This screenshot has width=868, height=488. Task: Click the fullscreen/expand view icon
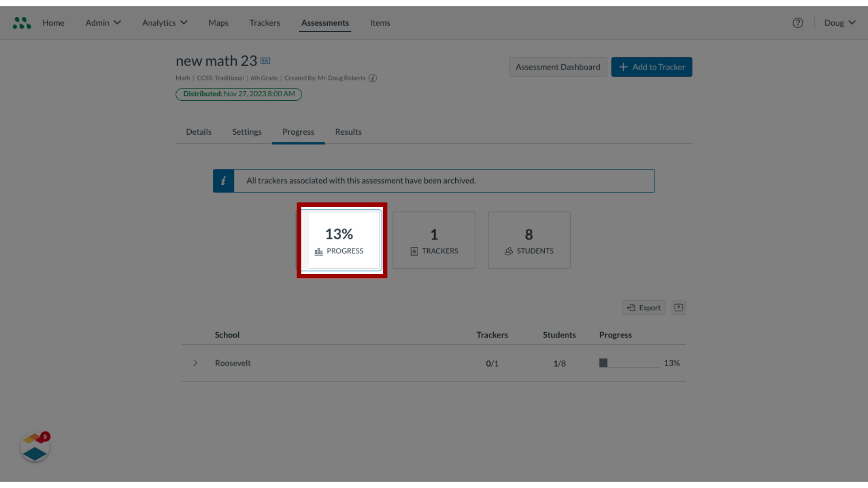[679, 307]
